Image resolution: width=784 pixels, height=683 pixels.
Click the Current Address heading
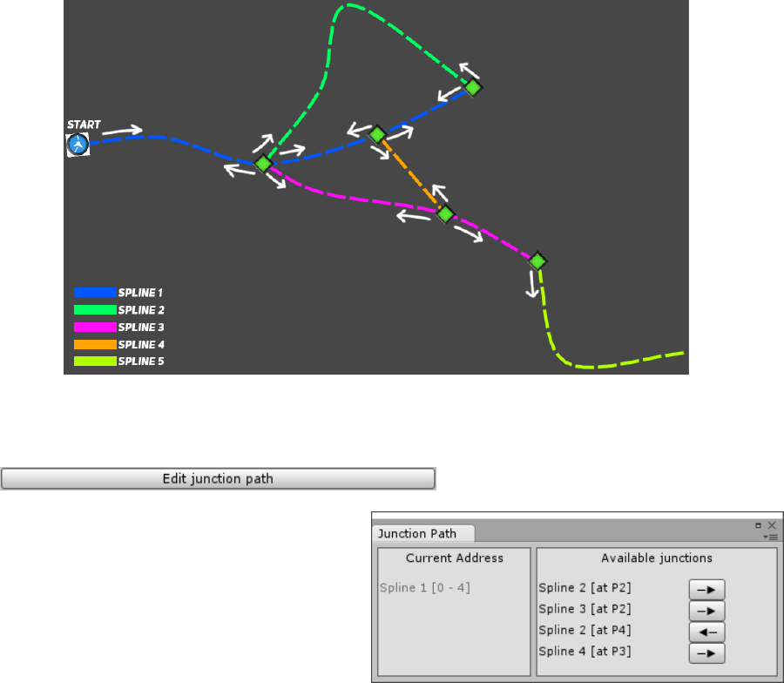click(x=455, y=558)
